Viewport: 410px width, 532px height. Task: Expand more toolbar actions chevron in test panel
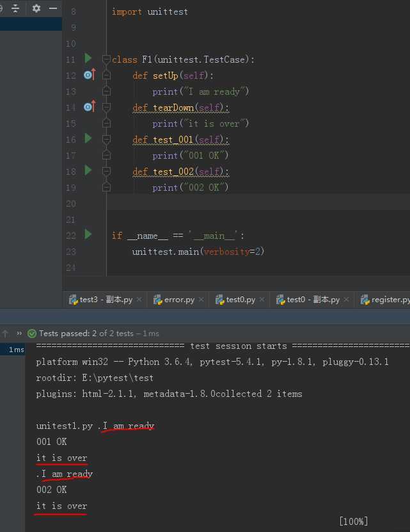pos(19,334)
